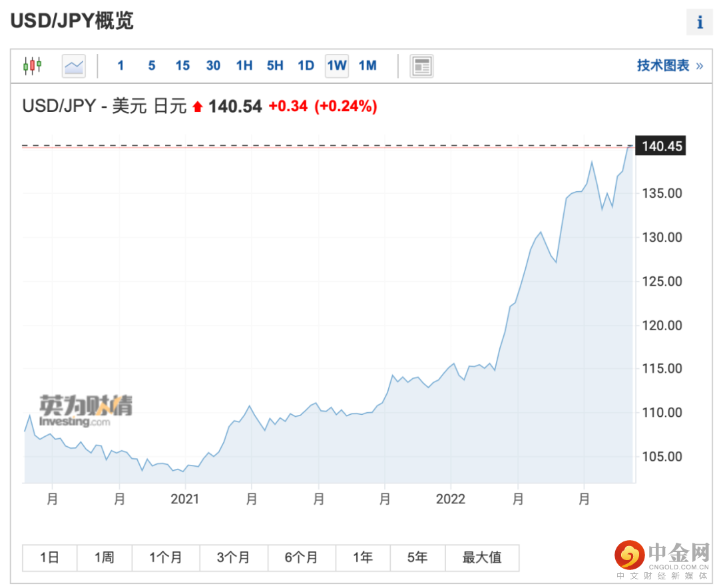
Task: Show the 5年 time range
Action: [417, 557]
